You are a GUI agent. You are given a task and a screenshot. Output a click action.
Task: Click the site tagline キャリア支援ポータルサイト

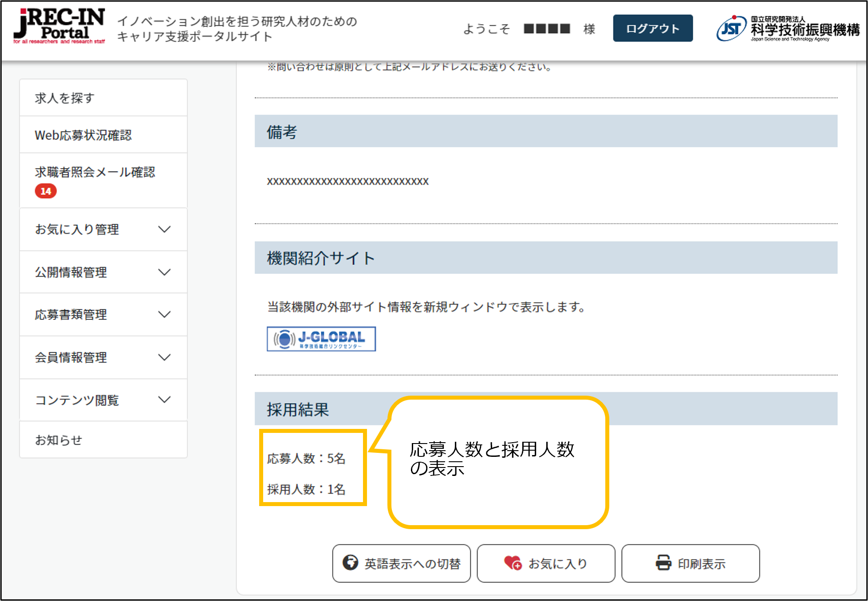[x=195, y=36]
